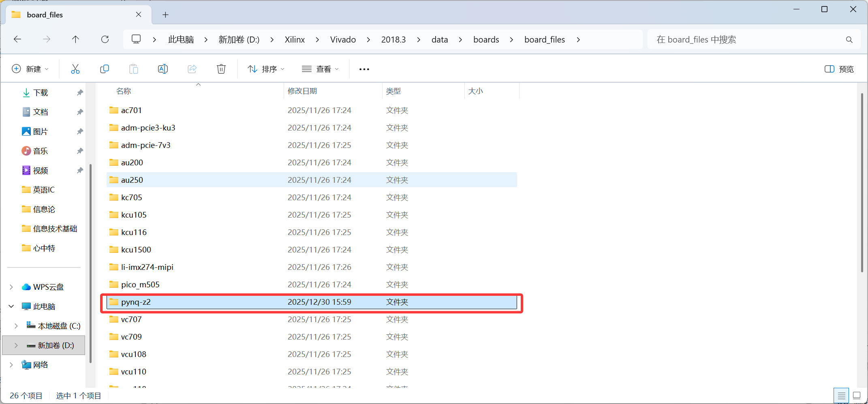The image size is (868, 404).
Task: Expand the WPS云盘 tree node
Action: (11, 287)
